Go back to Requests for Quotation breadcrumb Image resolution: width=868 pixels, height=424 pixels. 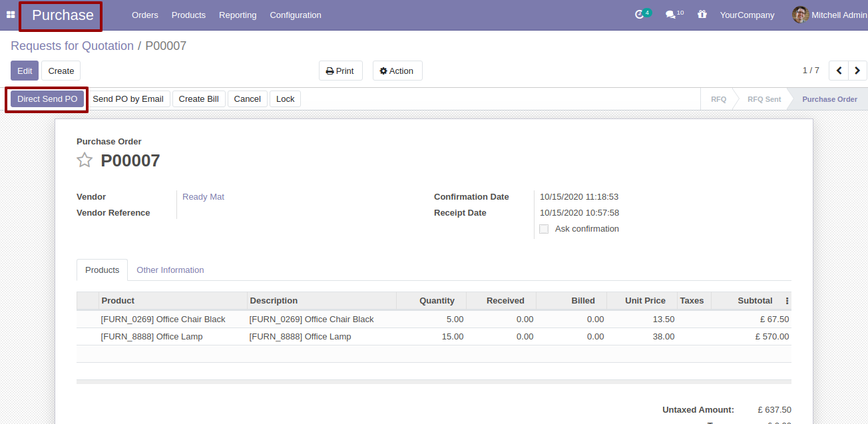pyautogui.click(x=72, y=46)
